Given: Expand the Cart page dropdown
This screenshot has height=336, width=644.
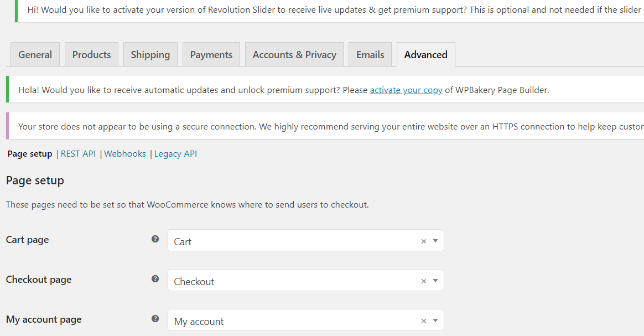Looking at the screenshot, I should [435, 241].
